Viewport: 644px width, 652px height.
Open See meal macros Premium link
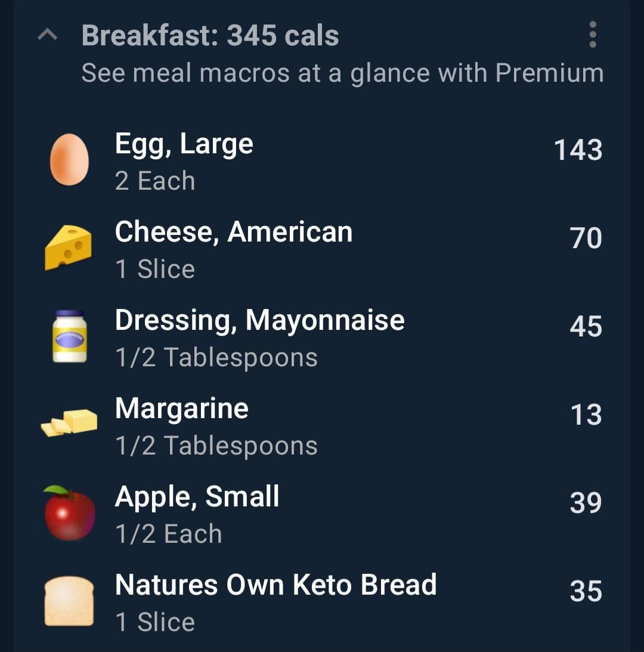point(342,73)
